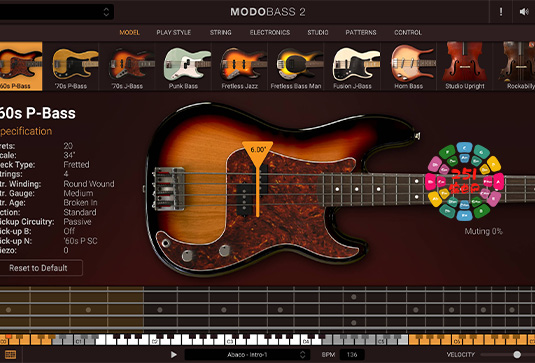Toggle the keyboard view icon bottom-left

click(x=11, y=355)
